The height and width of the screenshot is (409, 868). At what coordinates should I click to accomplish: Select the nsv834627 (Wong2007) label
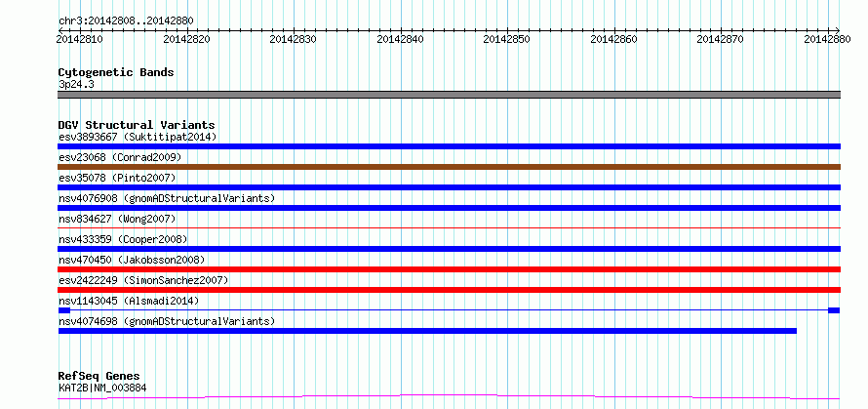coord(117,219)
